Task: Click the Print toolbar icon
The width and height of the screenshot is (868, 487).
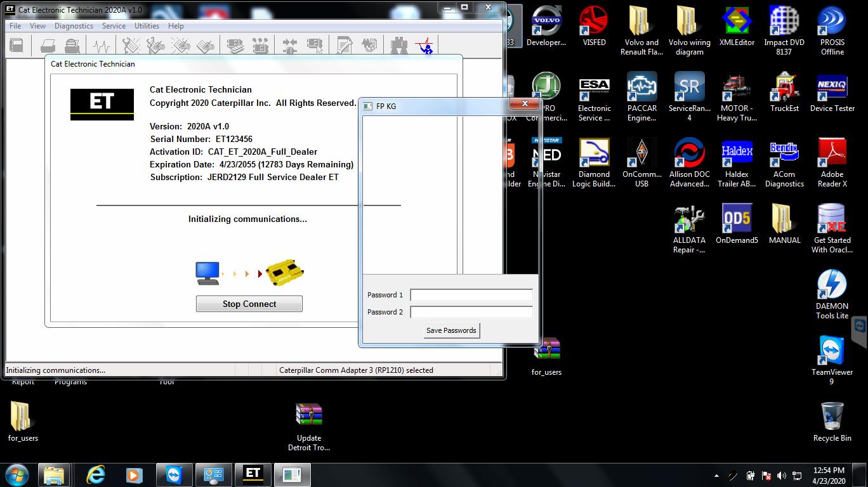Action: coord(48,45)
